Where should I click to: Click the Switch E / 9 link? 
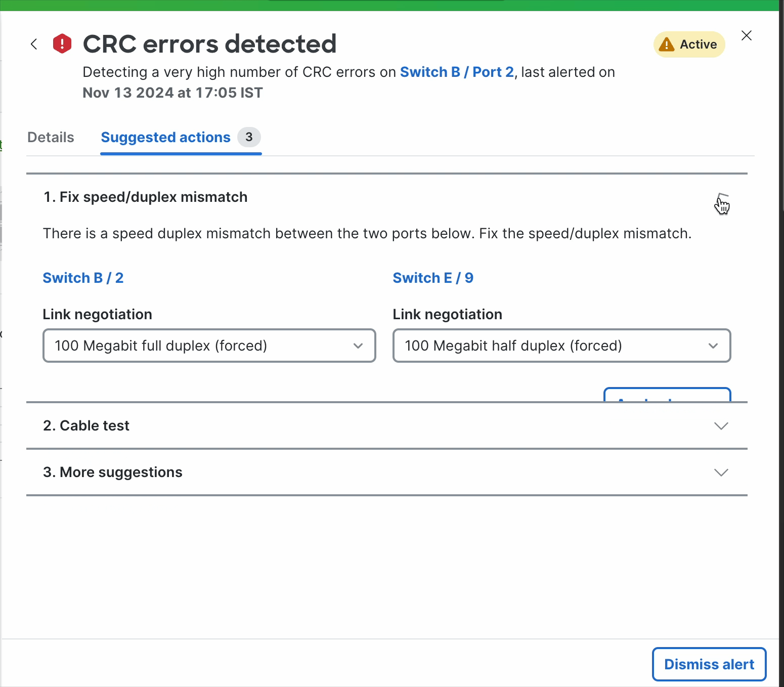click(433, 278)
